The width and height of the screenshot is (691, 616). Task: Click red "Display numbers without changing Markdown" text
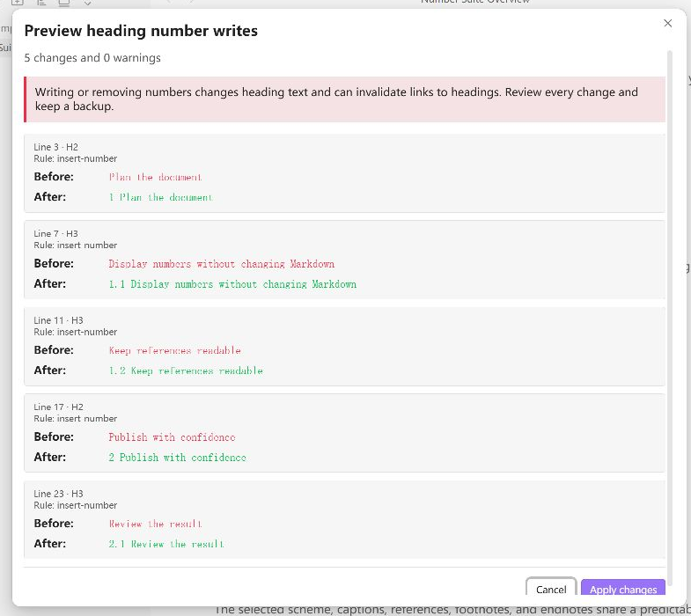pos(221,264)
